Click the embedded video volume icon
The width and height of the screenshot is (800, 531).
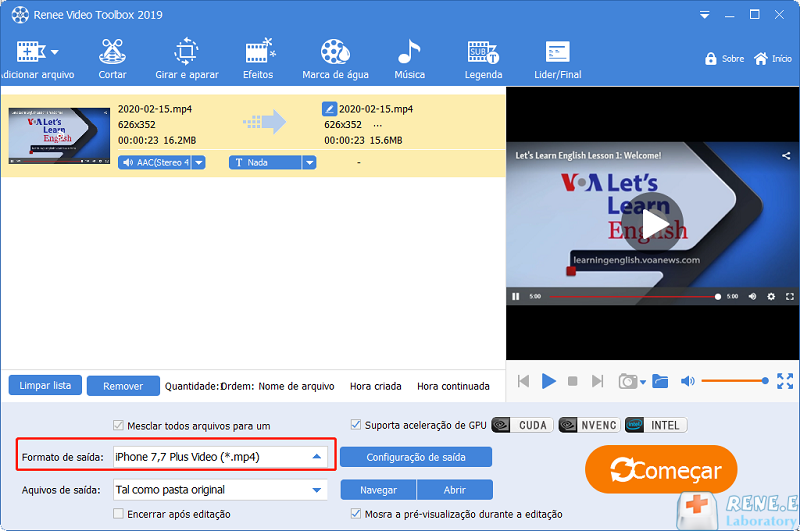[752, 296]
